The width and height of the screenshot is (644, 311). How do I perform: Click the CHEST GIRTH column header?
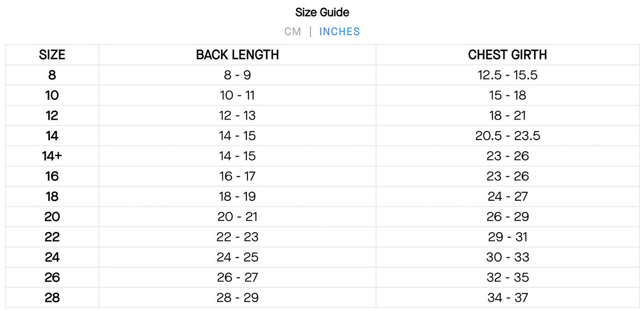tap(507, 55)
